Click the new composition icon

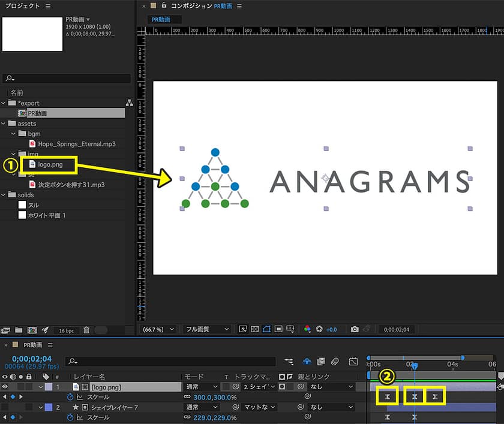tap(31, 330)
